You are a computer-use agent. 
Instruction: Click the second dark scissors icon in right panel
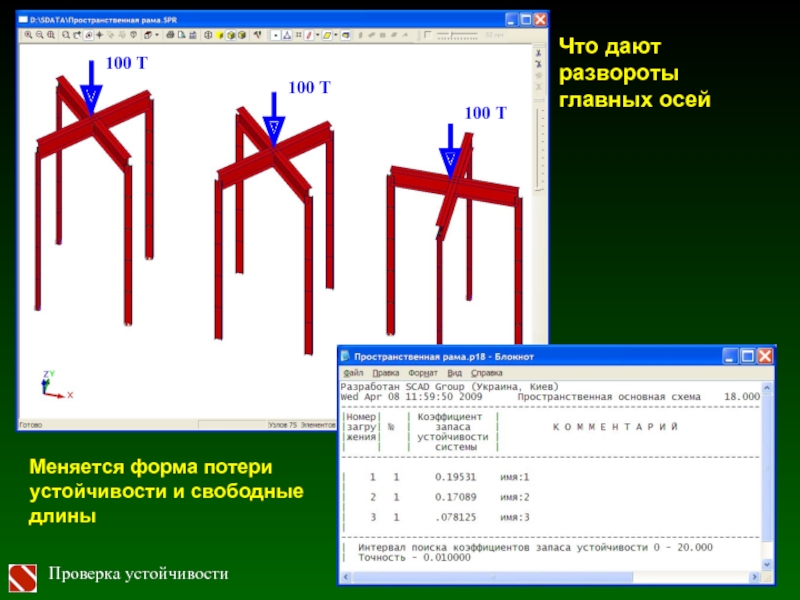[x=538, y=64]
